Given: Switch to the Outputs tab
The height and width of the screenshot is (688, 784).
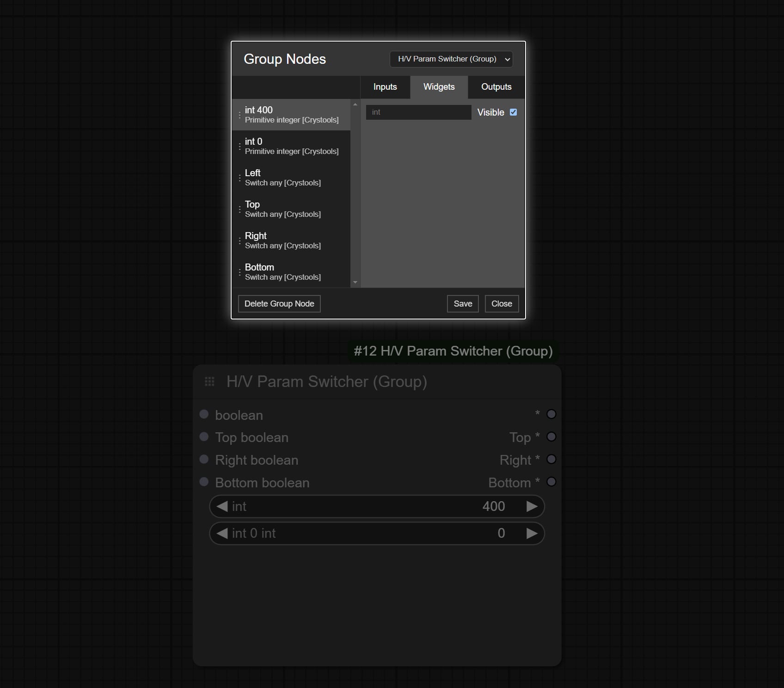Looking at the screenshot, I should pyautogui.click(x=496, y=87).
